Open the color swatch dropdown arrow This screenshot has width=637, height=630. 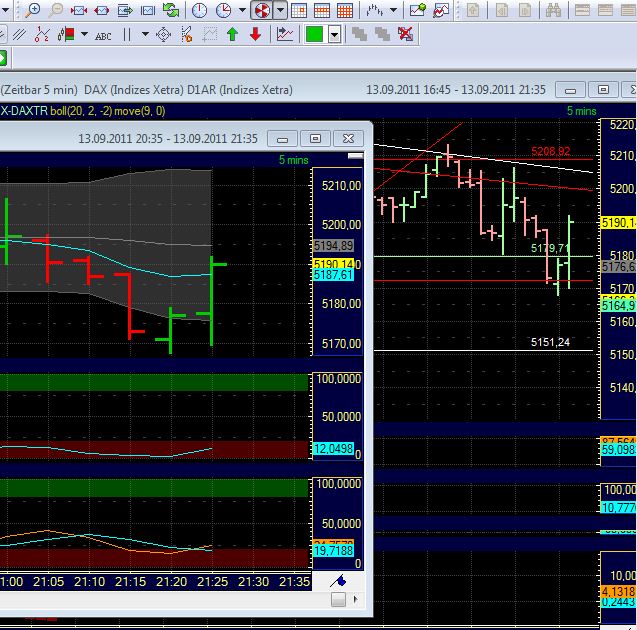(334, 35)
